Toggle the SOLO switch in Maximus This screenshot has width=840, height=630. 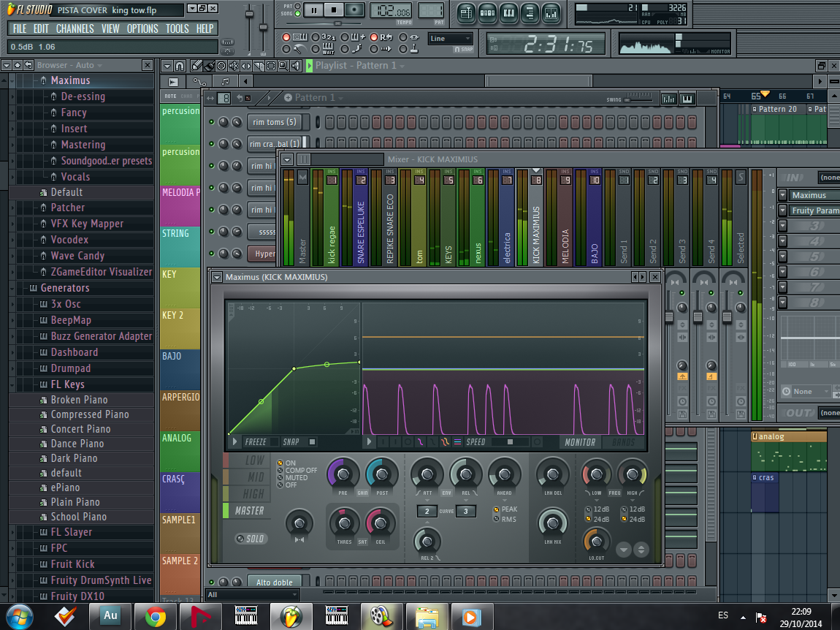(x=251, y=539)
